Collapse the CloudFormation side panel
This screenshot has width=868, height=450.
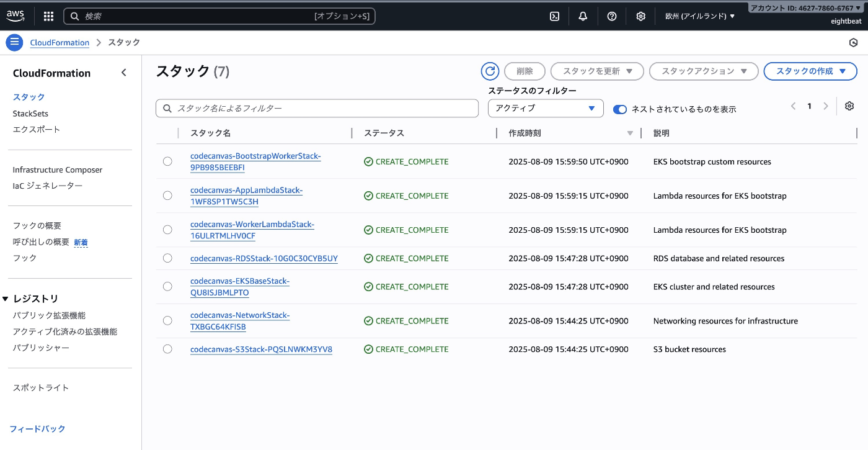[124, 73]
